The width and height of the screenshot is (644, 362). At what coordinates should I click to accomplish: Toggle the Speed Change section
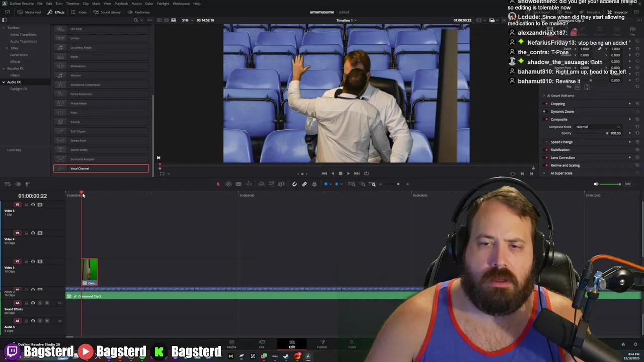546,142
